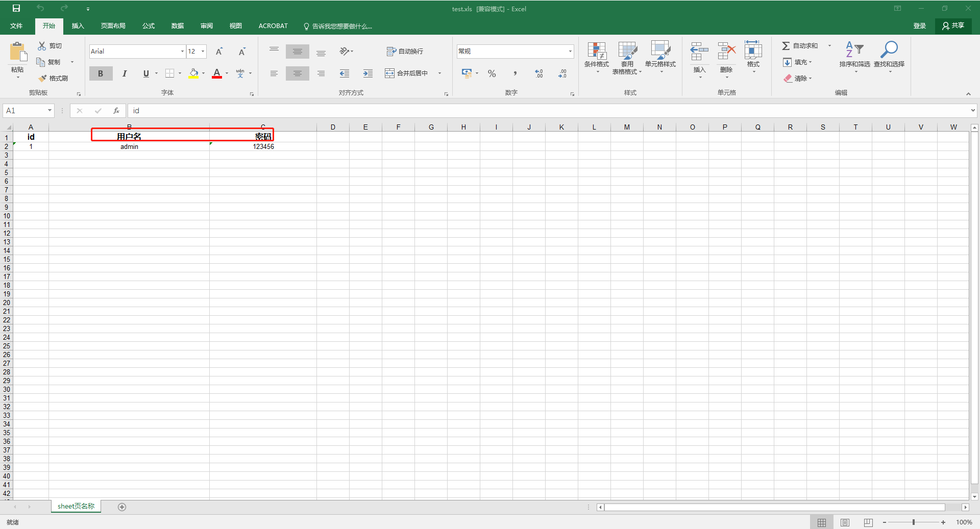Viewport: 980px width, 529px height.
Task: Apply percent number format
Action: click(492, 73)
